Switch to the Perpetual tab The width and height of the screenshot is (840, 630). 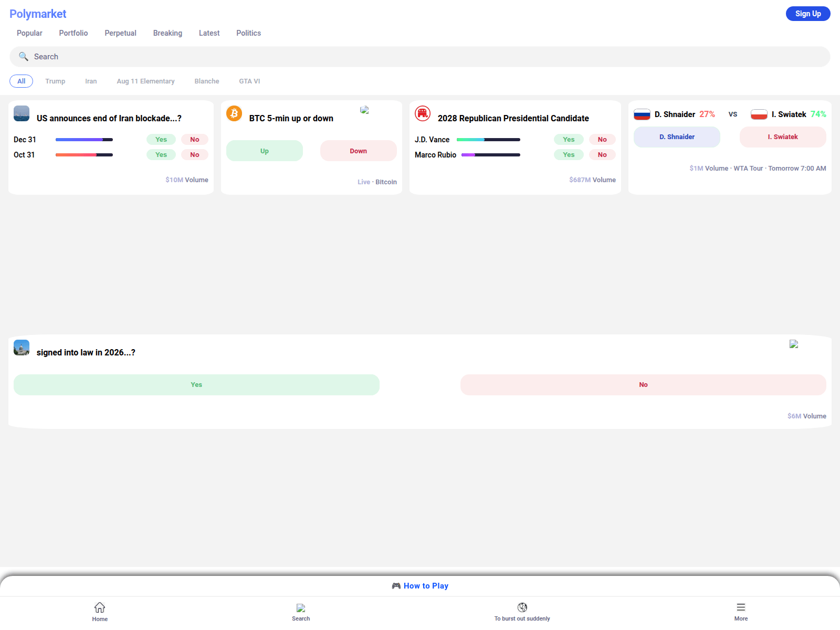click(x=120, y=33)
